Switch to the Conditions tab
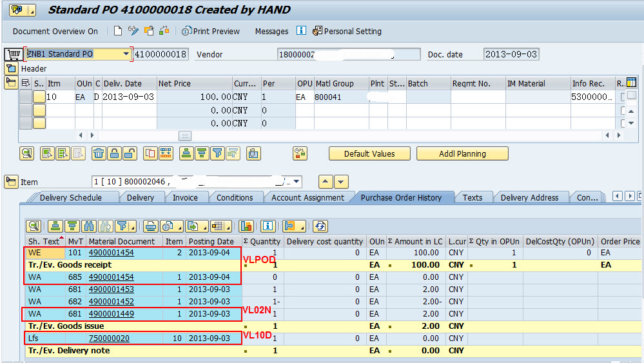 pos(235,197)
